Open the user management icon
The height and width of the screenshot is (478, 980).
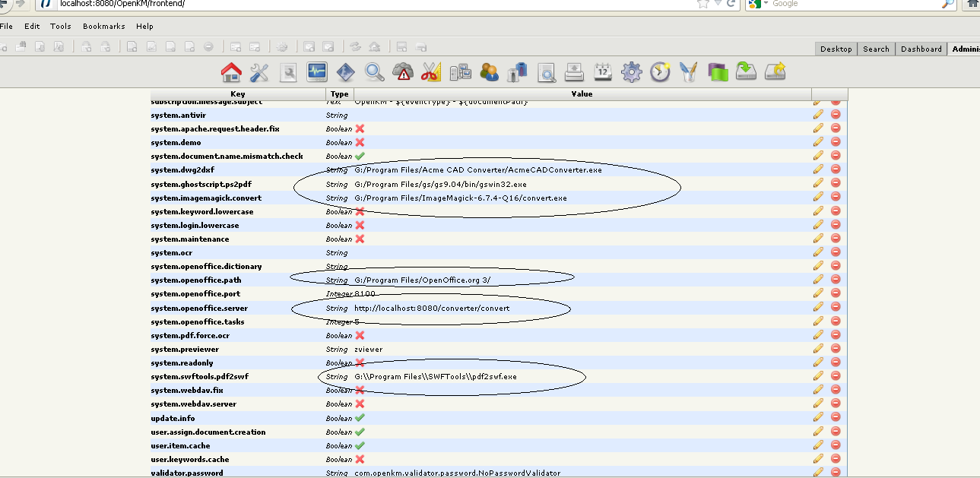click(489, 72)
